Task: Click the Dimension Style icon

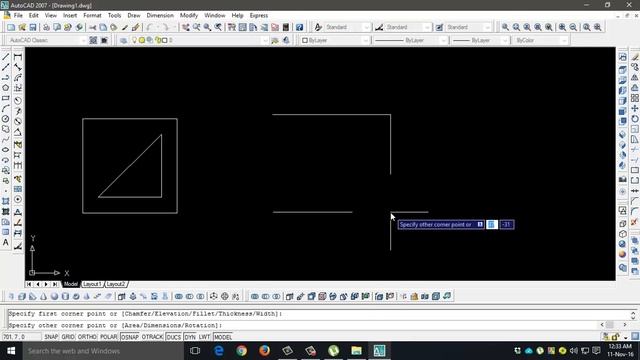Action: coord(379,27)
